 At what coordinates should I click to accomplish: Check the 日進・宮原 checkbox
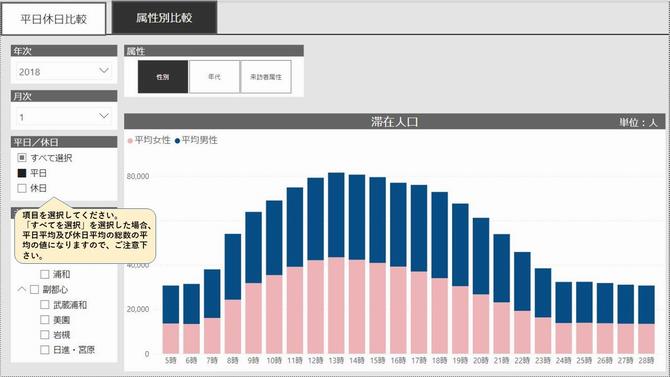tap(44, 350)
